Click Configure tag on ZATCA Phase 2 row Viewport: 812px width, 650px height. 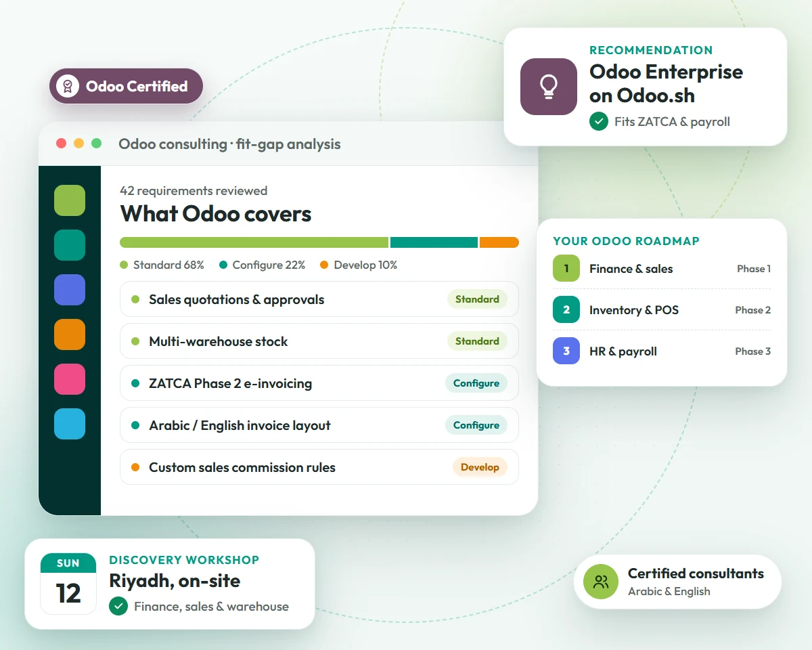(476, 383)
